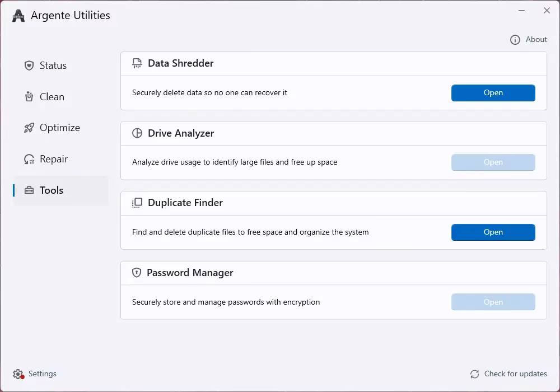Click the refresh icon beside Check for updates
This screenshot has width=560, height=392.
474,374
